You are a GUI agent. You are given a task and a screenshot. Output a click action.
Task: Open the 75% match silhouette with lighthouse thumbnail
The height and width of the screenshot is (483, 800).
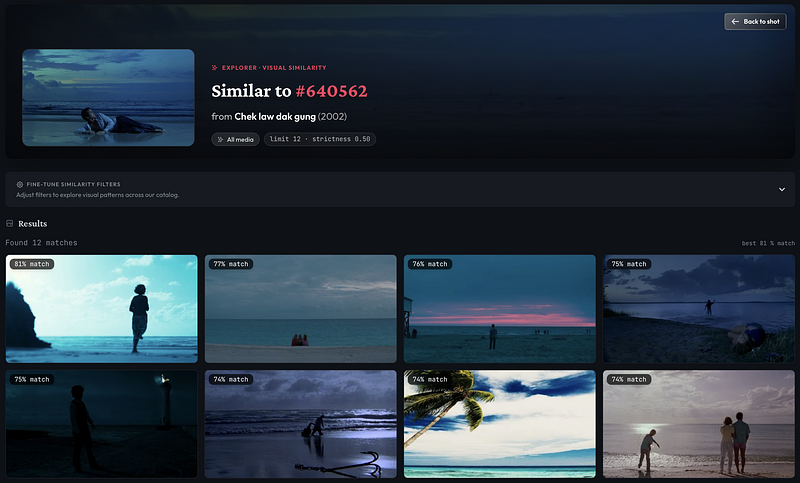102,424
